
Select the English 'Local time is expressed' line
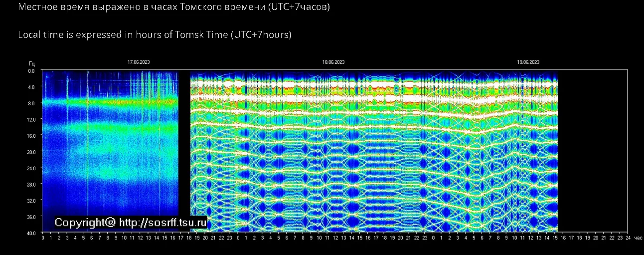pyautogui.click(x=155, y=35)
